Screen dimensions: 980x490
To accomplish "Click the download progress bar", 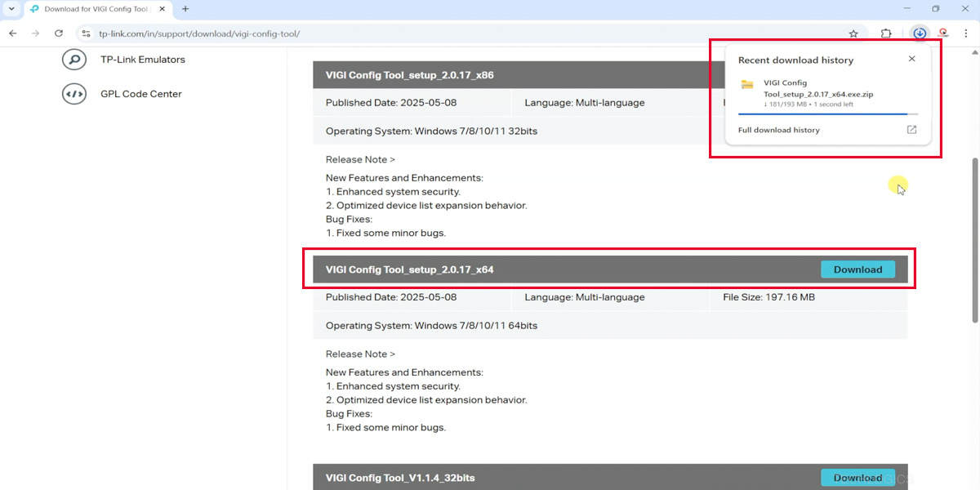I will coord(828,114).
